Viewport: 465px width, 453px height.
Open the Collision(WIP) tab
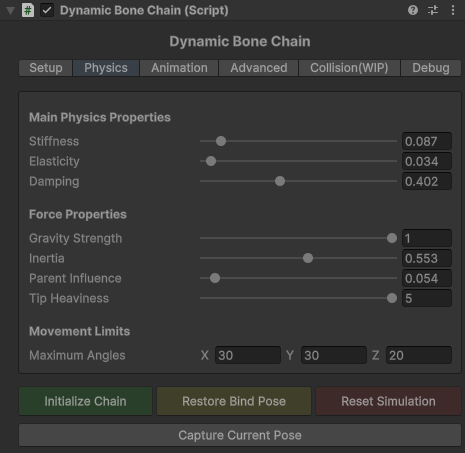(x=349, y=68)
